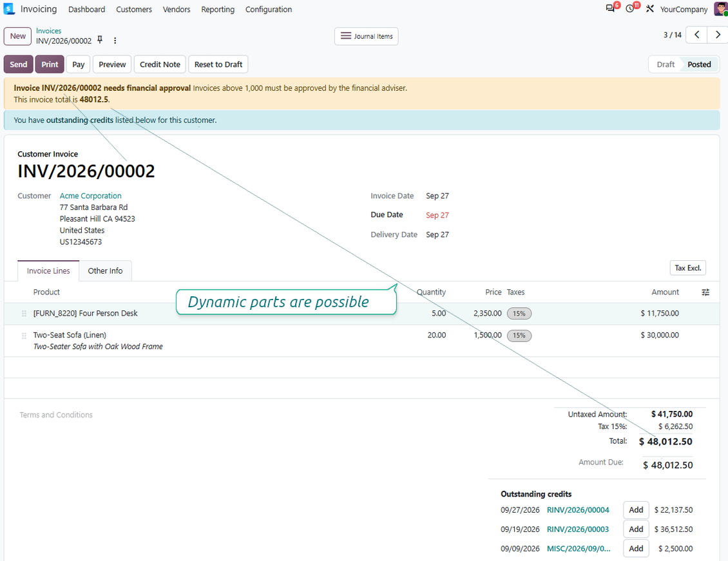Viewport: 728px width, 561px height.
Task: Click the Credit Note button
Action: 160,64
